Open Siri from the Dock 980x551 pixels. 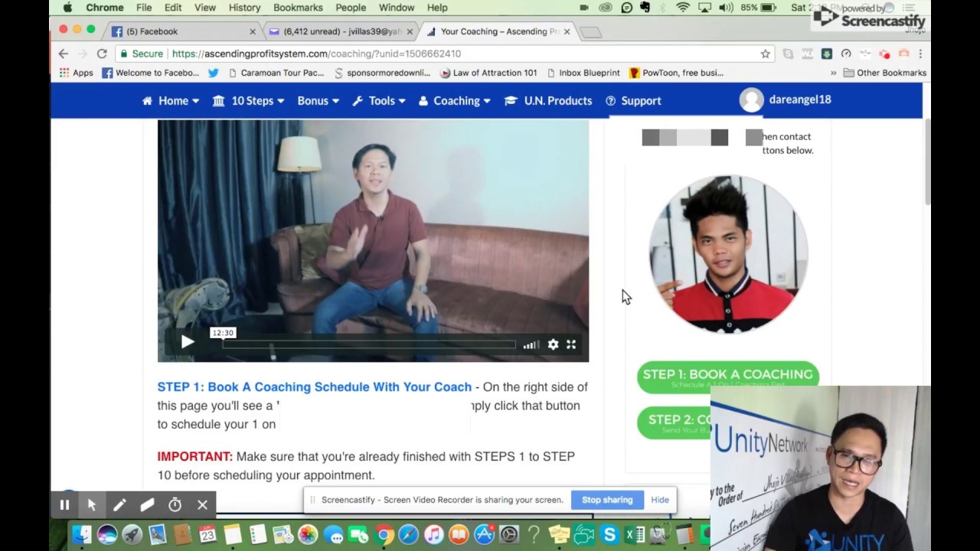pos(106,535)
